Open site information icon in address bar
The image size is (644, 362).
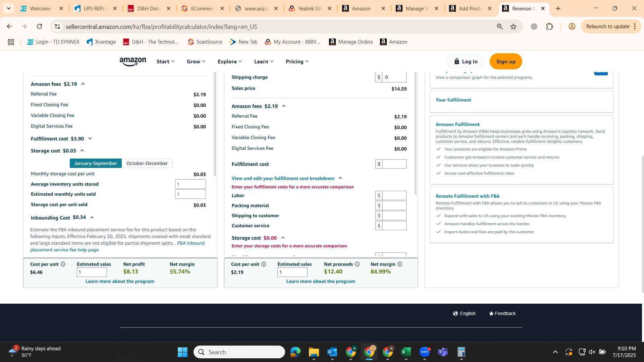(x=57, y=26)
